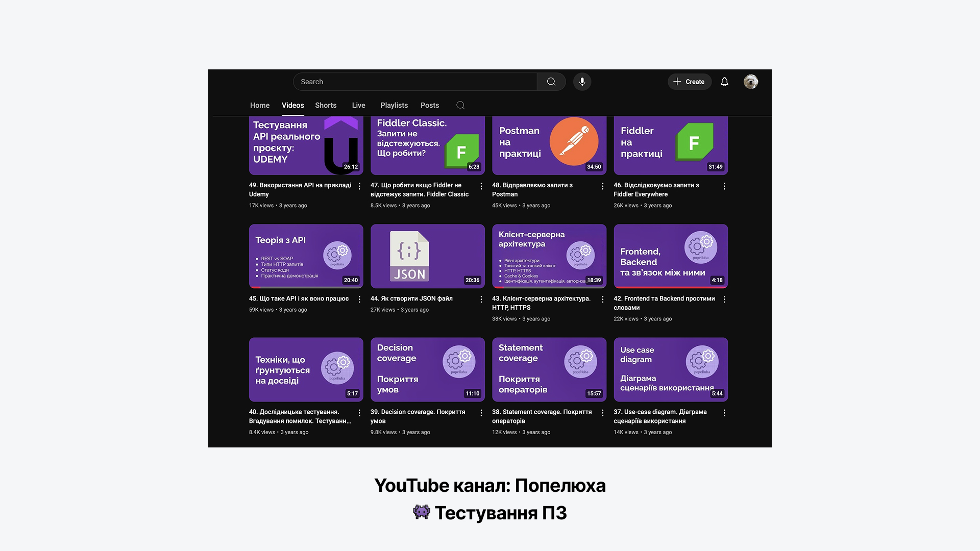Switch to the Shorts tab
Image resolution: width=980 pixels, height=551 pixels.
point(326,105)
